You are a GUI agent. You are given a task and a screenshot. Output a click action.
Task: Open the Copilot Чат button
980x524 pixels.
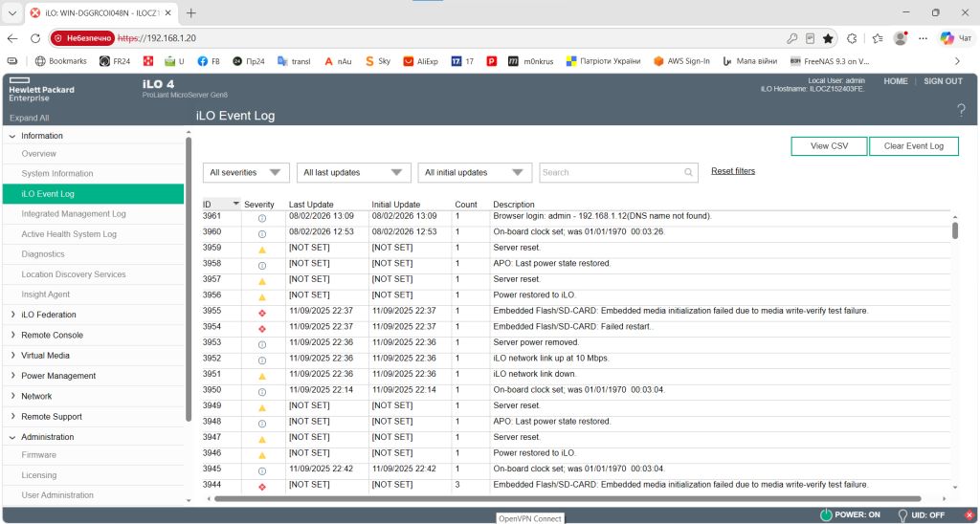click(956, 38)
